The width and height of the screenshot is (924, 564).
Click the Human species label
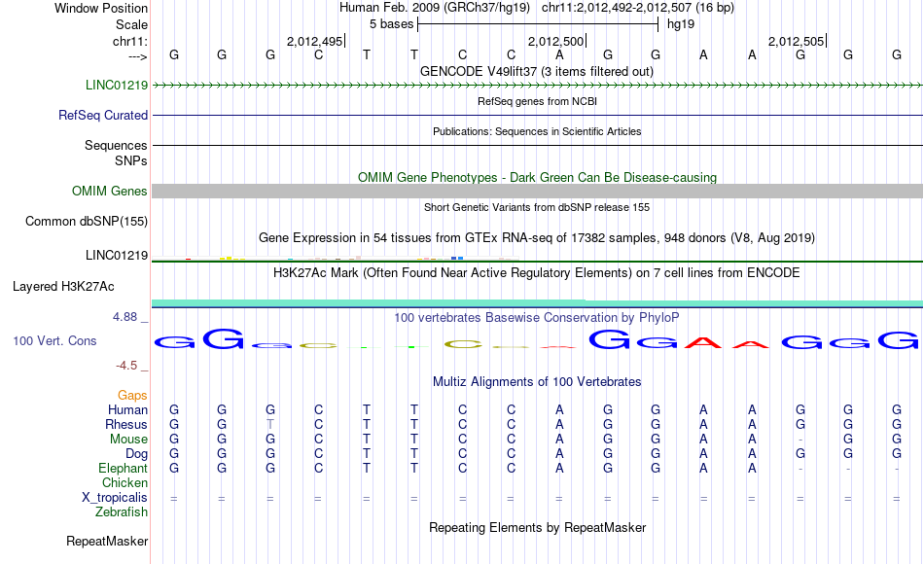coord(127,409)
